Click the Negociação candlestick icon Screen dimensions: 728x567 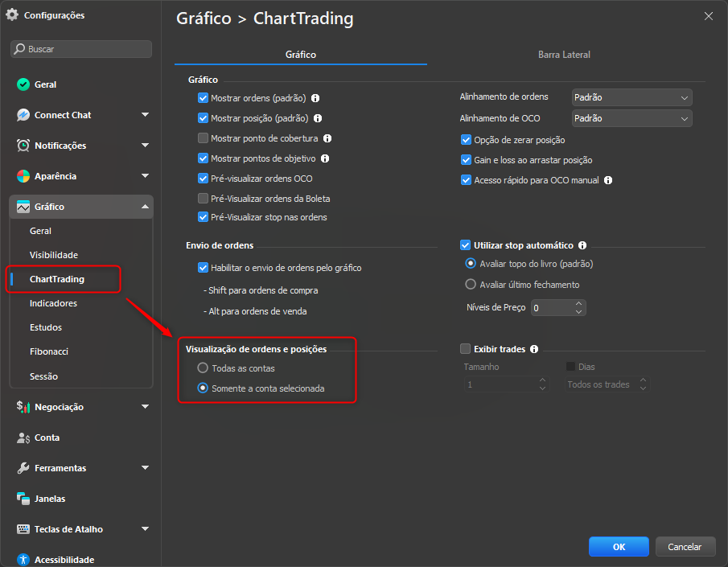[23, 407]
